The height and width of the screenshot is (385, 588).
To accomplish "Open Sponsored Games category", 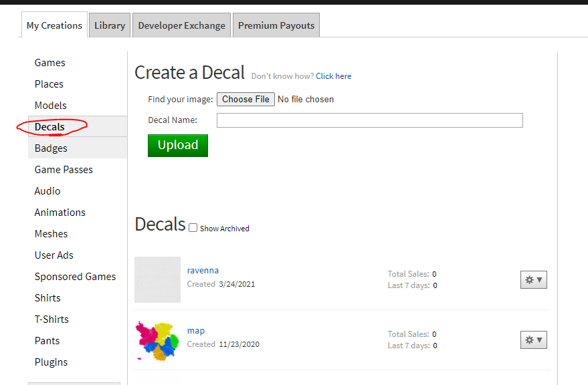I will coord(75,276).
